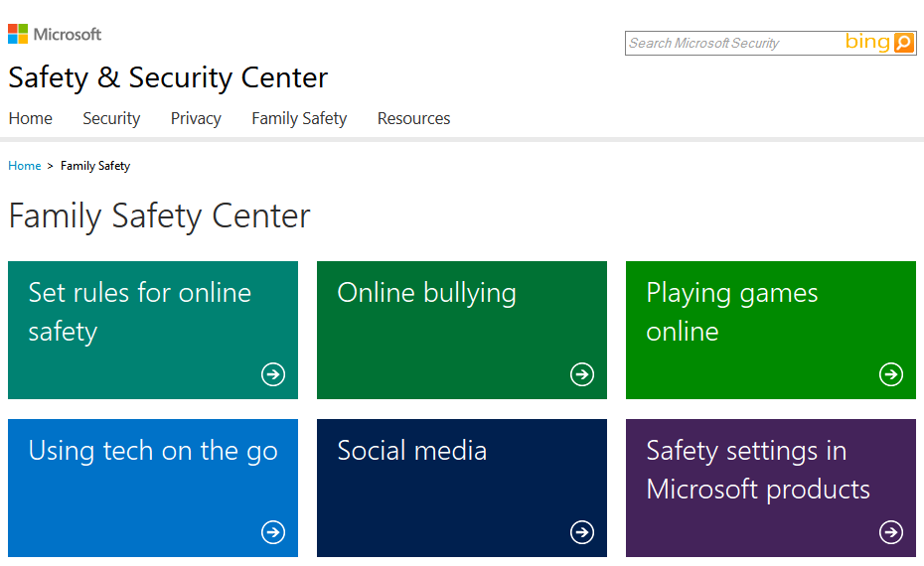924x566 pixels.
Task: Open the Family Safety navigation menu
Action: [x=299, y=118]
